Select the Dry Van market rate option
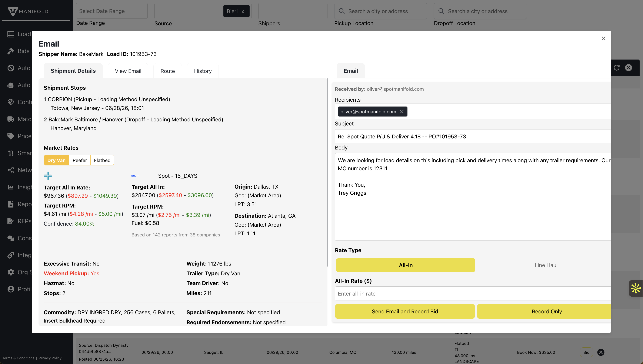The image size is (643, 364). (x=56, y=160)
